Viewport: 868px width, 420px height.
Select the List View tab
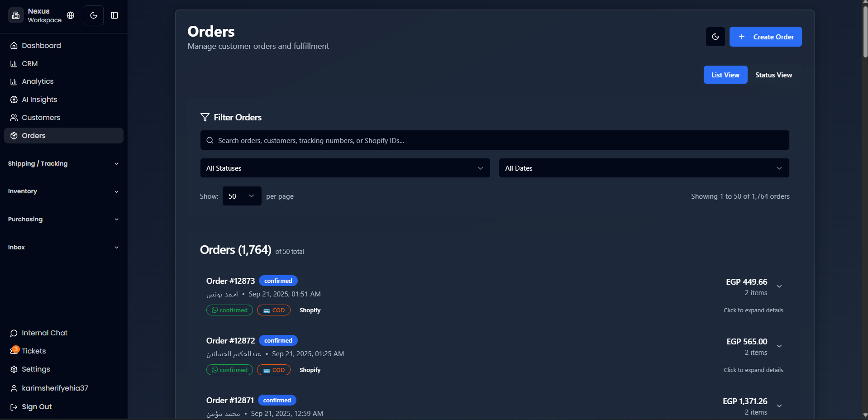pos(725,75)
